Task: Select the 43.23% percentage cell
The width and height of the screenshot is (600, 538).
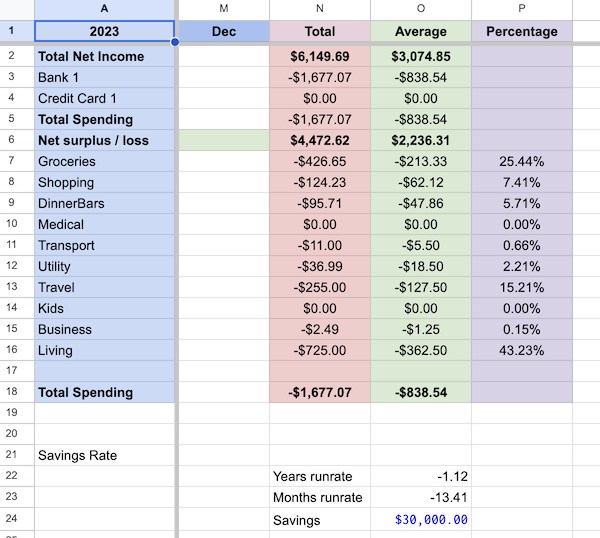Action: pos(522,351)
